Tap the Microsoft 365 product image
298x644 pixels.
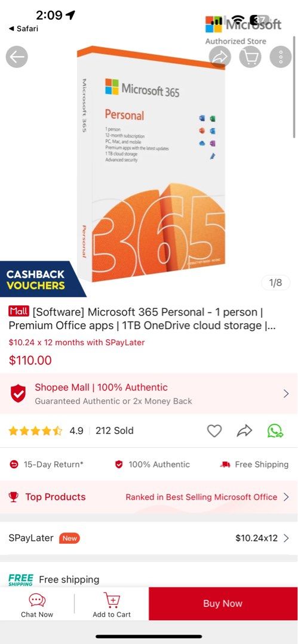(151, 165)
